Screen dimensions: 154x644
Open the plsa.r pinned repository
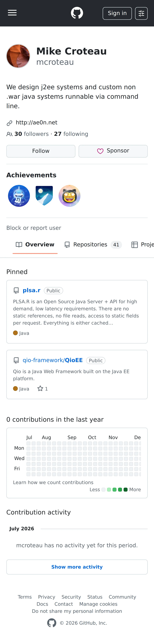(31, 290)
